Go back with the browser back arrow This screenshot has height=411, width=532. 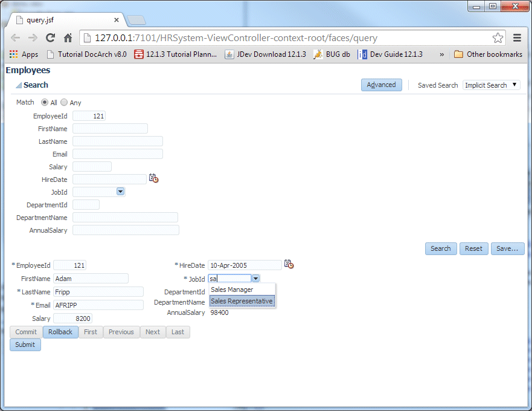(16, 37)
